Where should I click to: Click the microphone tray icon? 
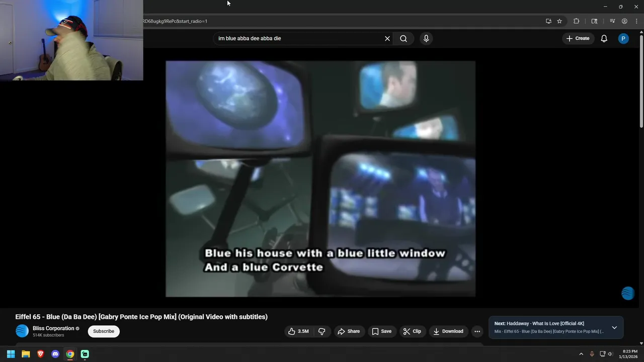[592, 354]
